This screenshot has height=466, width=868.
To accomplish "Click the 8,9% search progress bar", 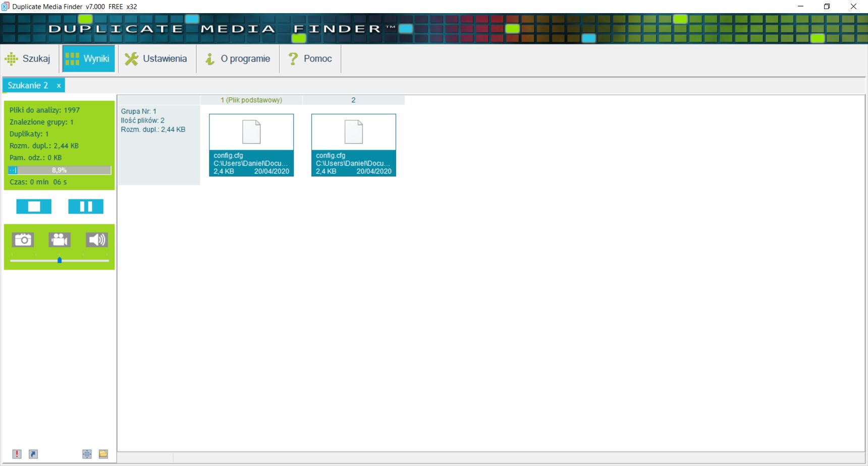I will (60, 170).
